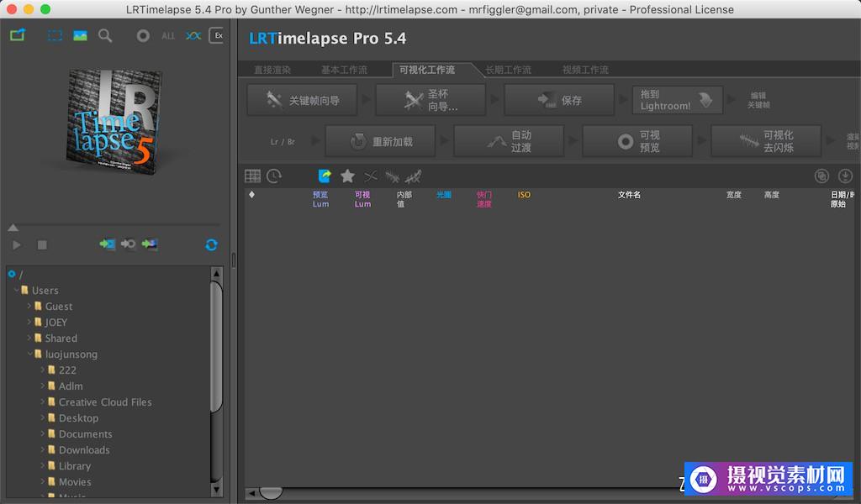Click the blue export arrow icon
Screen dimensions: 861x504
click(325, 176)
